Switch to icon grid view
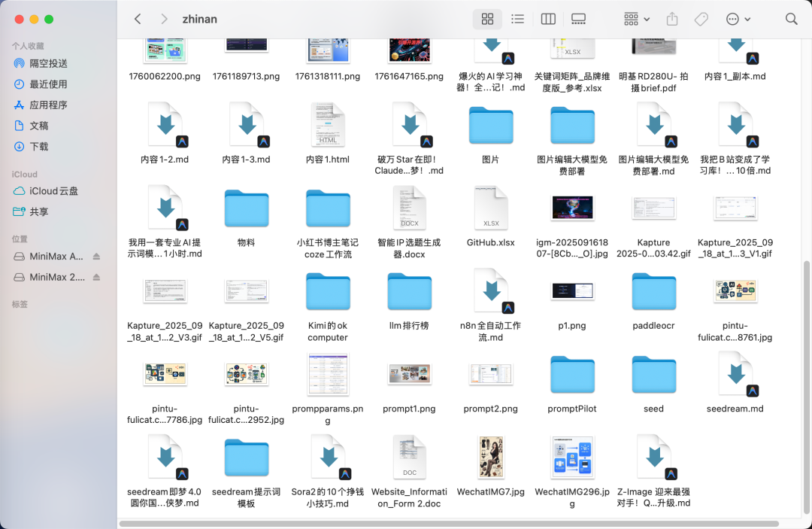The image size is (812, 529). pyautogui.click(x=487, y=19)
